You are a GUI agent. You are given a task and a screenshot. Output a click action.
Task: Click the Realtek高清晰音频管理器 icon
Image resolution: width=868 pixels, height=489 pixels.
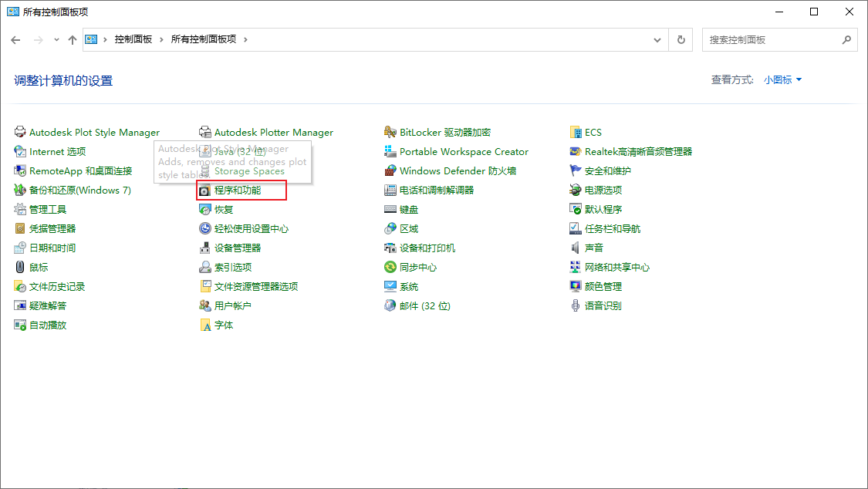[x=575, y=152]
